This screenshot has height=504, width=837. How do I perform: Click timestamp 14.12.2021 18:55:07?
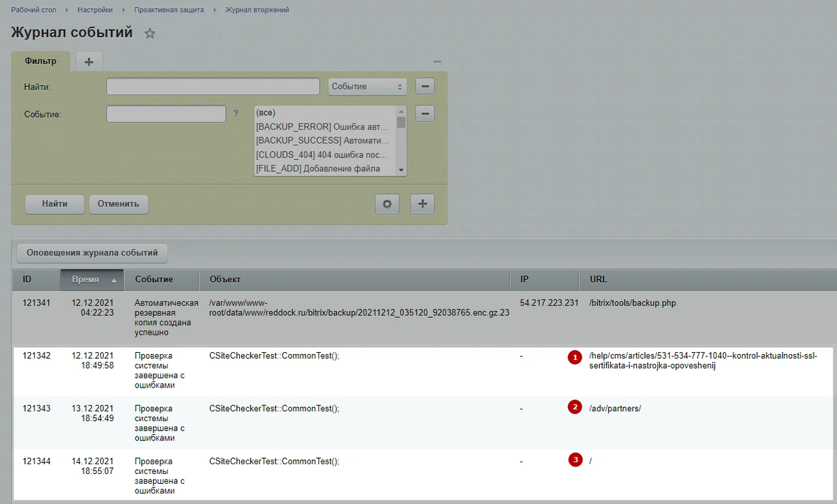pyautogui.click(x=93, y=466)
